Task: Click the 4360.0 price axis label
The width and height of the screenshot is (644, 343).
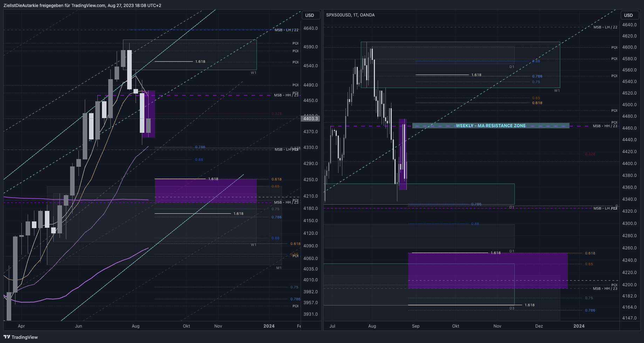Action: coord(629,187)
